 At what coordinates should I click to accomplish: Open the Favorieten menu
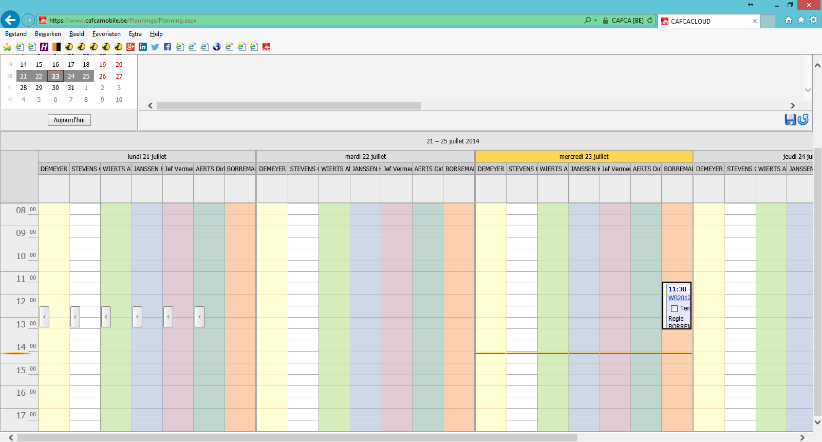click(106, 34)
